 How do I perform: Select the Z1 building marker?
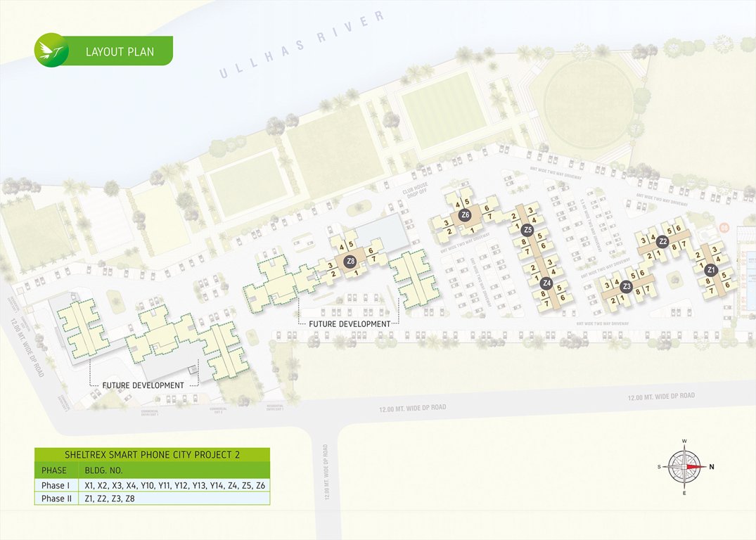click(x=710, y=269)
